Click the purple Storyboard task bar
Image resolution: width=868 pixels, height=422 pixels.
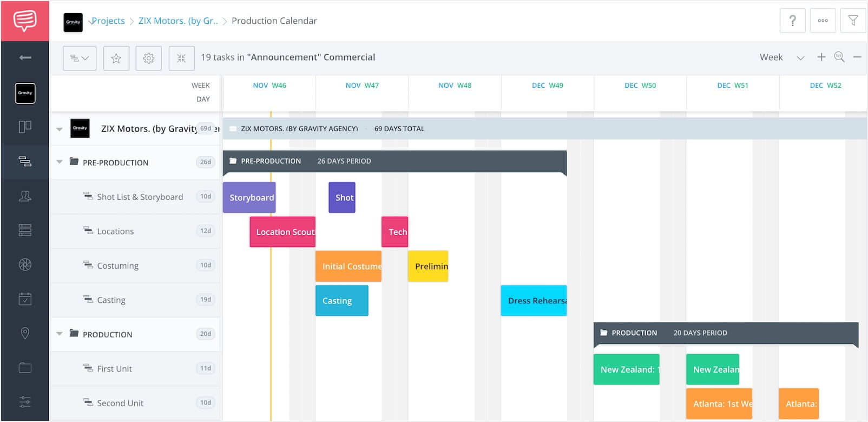pos(249,197)
